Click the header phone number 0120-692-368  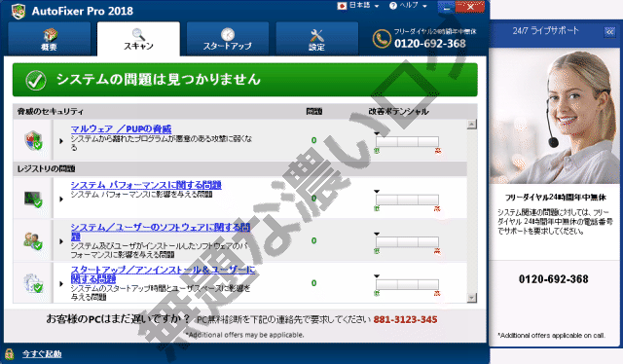click(430, 44)
